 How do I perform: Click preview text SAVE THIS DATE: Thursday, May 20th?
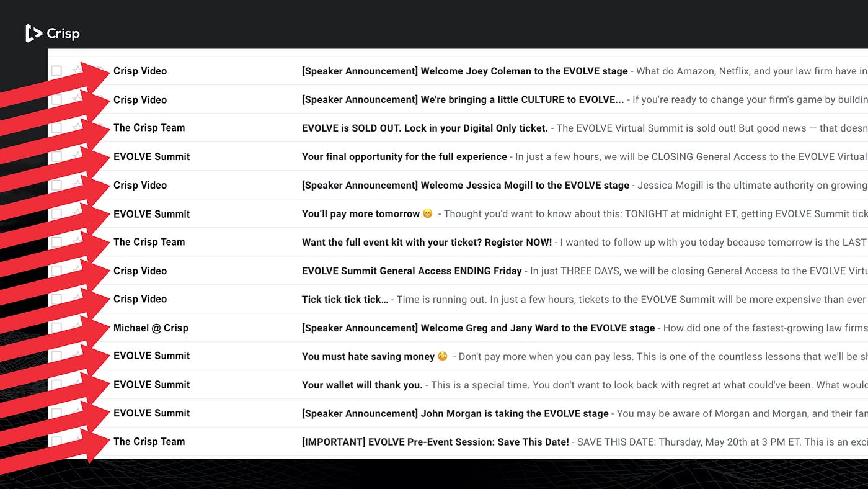722,442
